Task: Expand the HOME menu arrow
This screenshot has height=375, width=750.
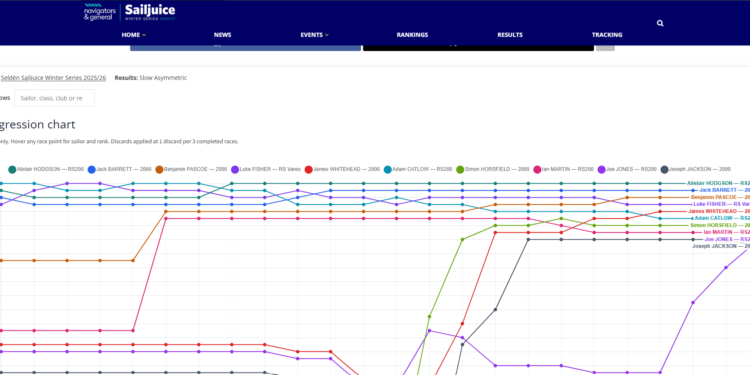Action: click(x=143, y=35)
